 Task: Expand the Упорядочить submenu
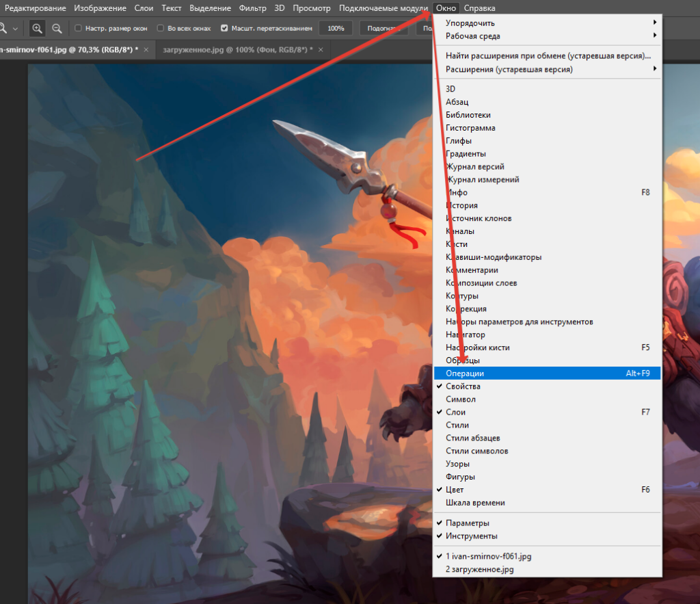point(548,23)
